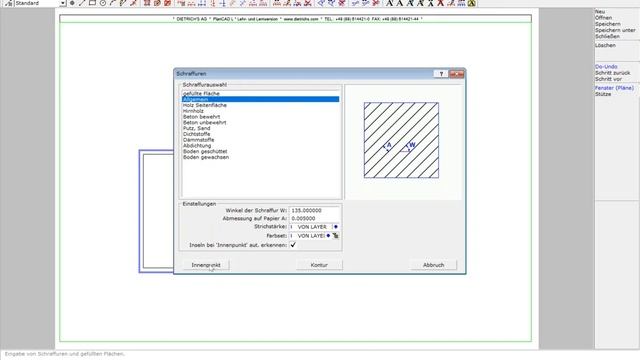Click the Abmessung auf Papier A field
This screenshot has height=360, width=640.
click(314, 218)
